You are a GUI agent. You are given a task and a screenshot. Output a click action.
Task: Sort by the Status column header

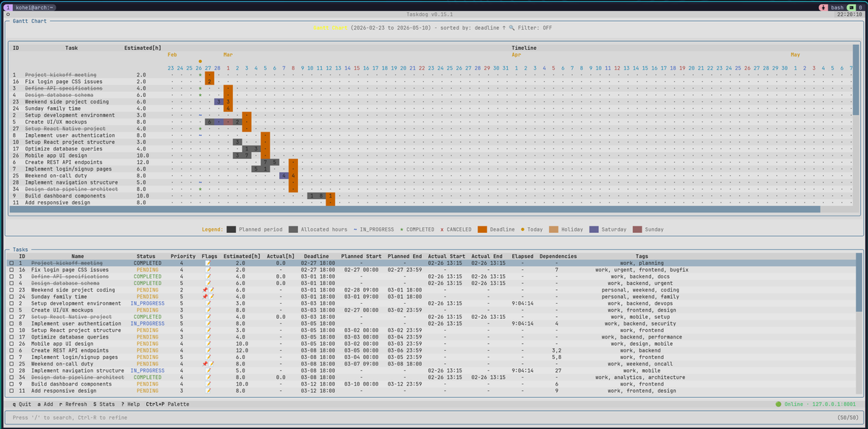[x=147, y=256]
